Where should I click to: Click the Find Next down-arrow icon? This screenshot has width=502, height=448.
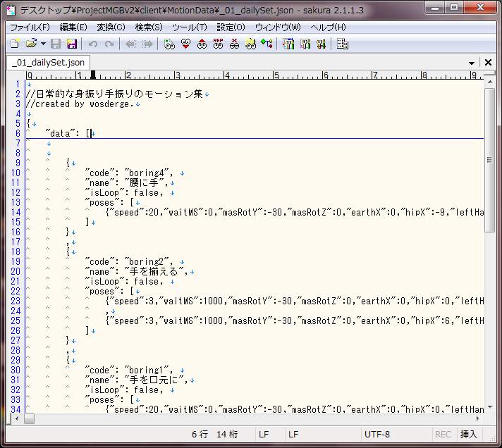tap(185, 44)
